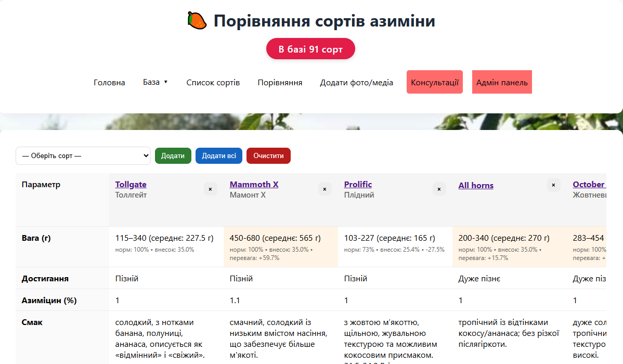Click the «В базі 91 сорт» badge

(310, 49)
